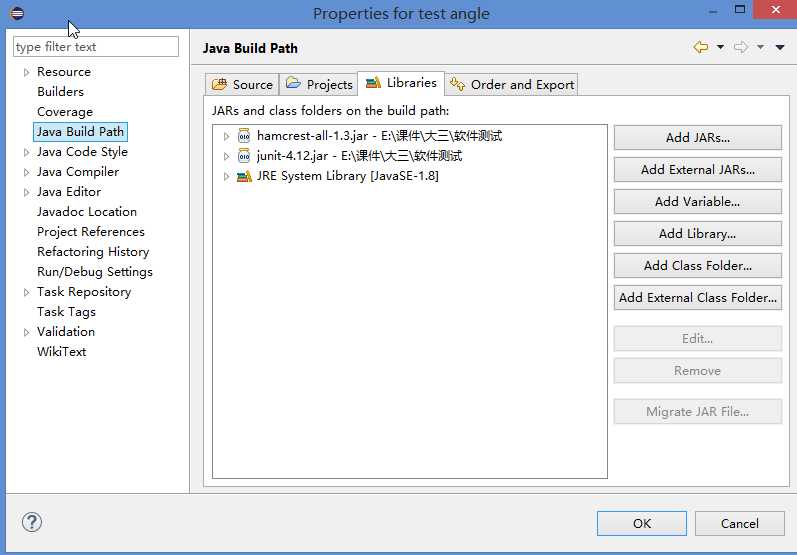The width and height of the screenshot is (797, 555).
Task: Click the Eclipse icon in title bar
Action: click(x=17, y=13)
